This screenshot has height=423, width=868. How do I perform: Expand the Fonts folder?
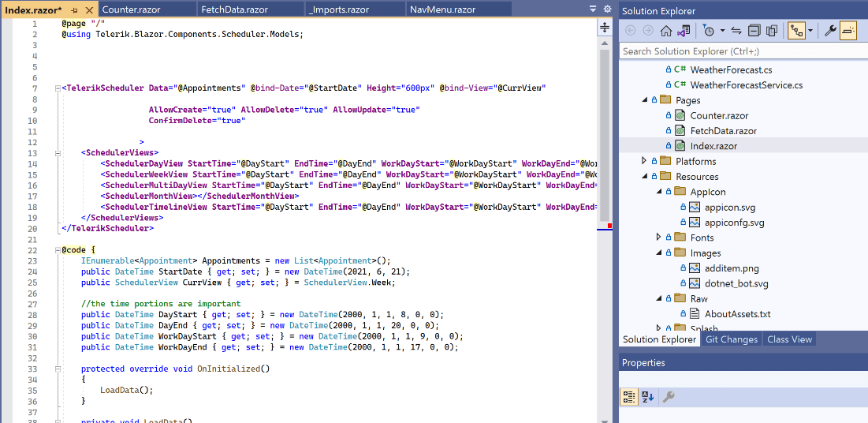[x=659, y=238]
